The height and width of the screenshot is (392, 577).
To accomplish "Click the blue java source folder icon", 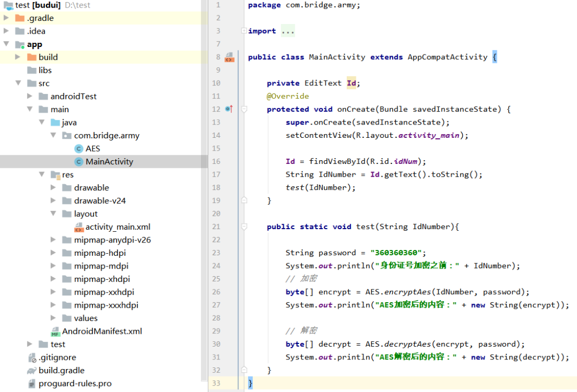I will (x=55, y=122).
